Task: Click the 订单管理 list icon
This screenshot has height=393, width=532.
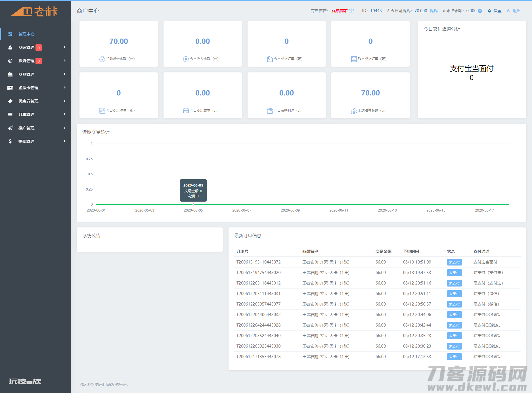Action: tap(10, 114)
